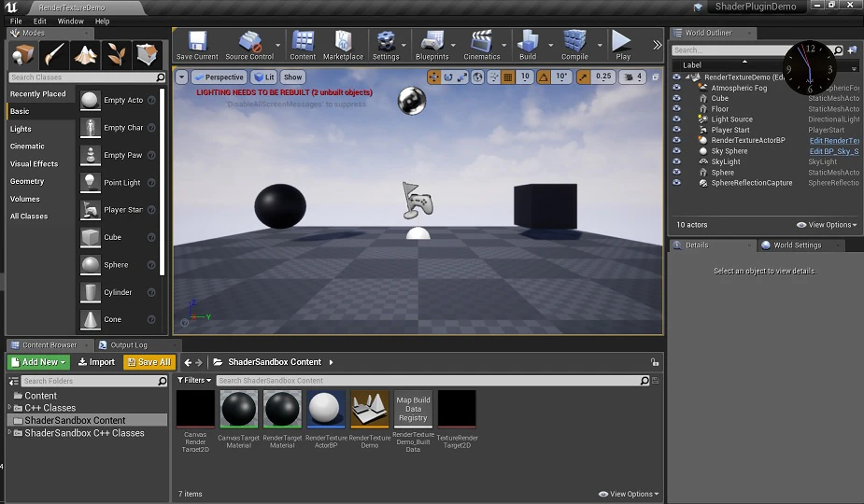Toggle rotation snapping angle icon
This screenshot has width=864, height=504.
pyautogui.click(x=544, y=77)
